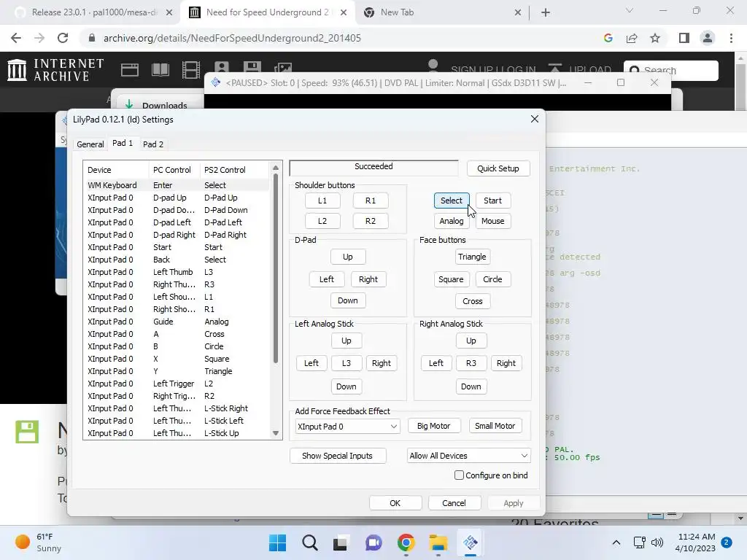Click the Quick Setup button
The height and width of the screenshot is (560, 747).
click(x=498, y=168)
